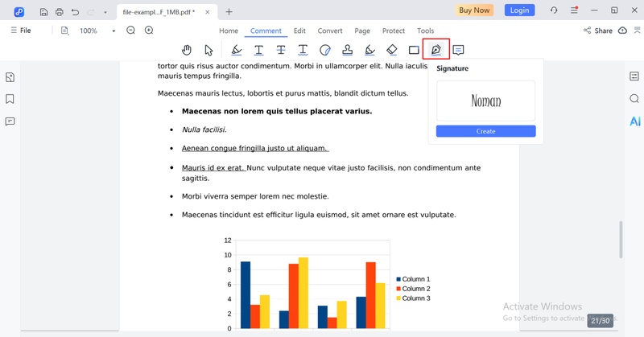Viewport: 644px width, 337px height.
Task: Open the File menu
Action: coord(20,31)
